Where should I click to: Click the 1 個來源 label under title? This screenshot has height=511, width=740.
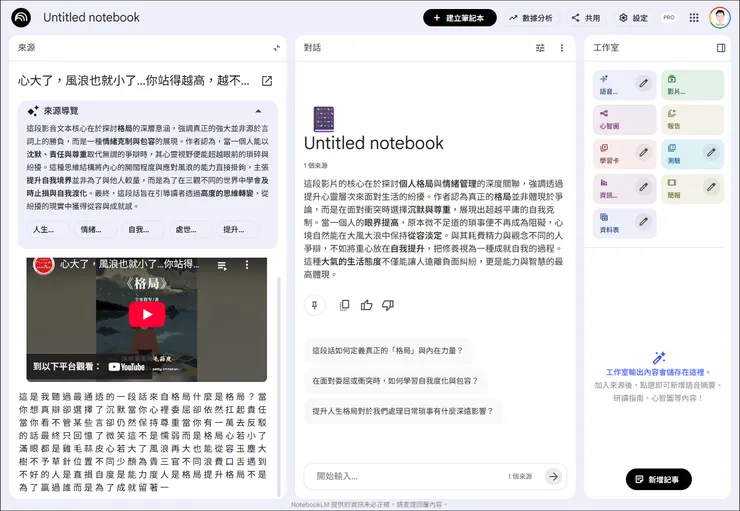pos(316,166)
